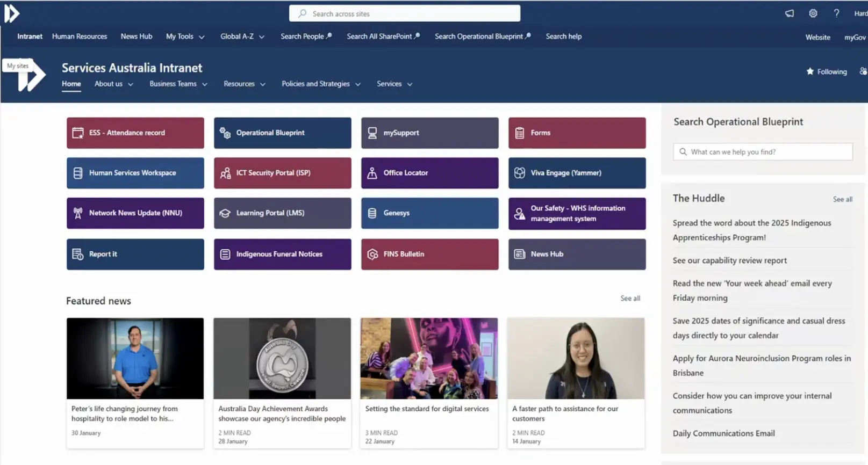Click the Office Locator person icon
Viewport: 868px width, 465px height.
pyautogui.click(x=372, y=173)
